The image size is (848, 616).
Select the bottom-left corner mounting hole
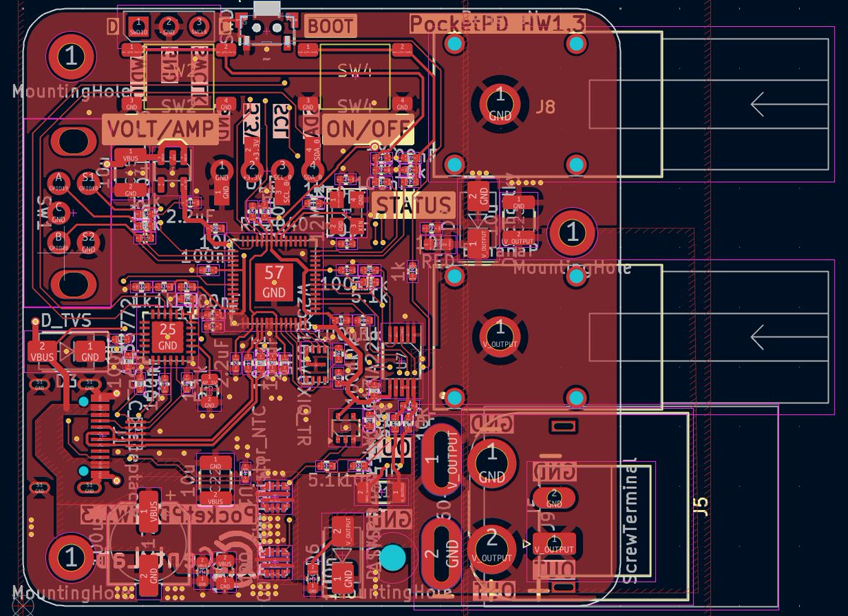pyautogui.click(x=71, y=557)
